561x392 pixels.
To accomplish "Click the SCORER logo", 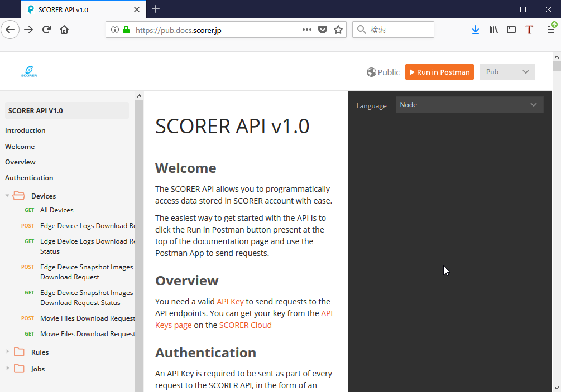I will [x=29, y=71].
